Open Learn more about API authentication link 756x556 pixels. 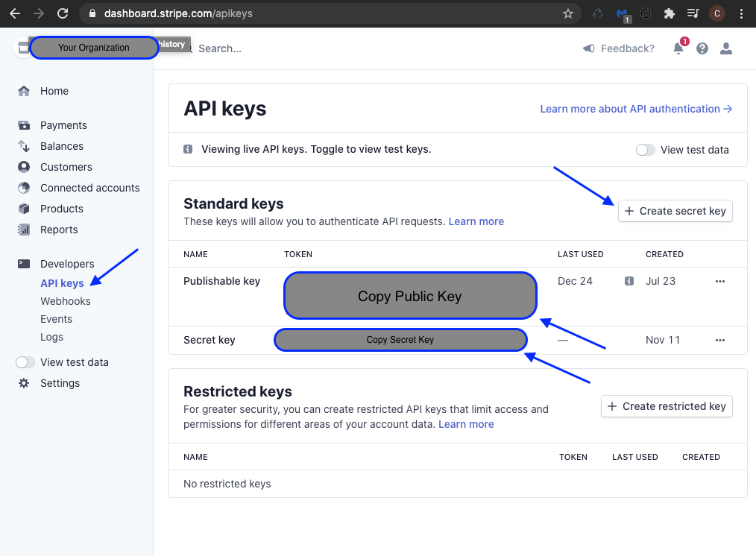(636, 109)
